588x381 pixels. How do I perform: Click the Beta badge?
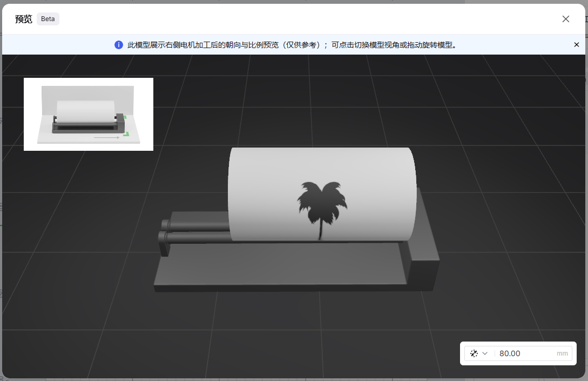48,19
